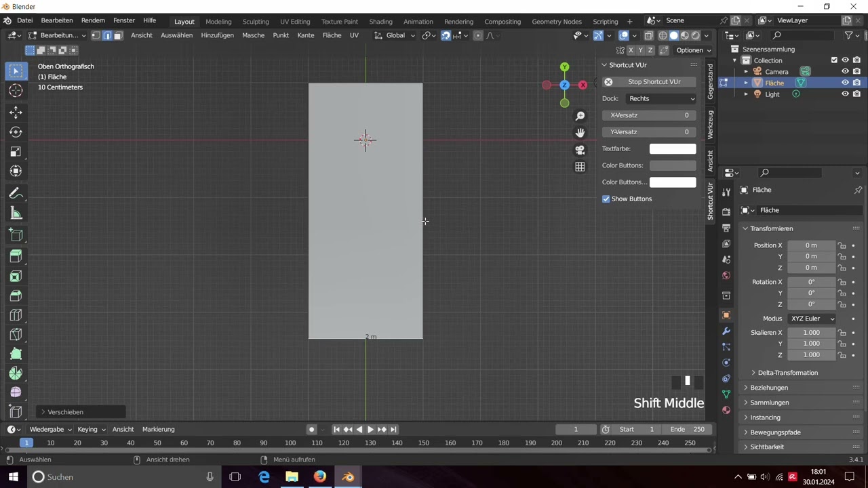Open the Render properties tab icon
Image resolution: width=868 pixels, height=488 pixels.
pyautogui.click(x=726, y=211)
